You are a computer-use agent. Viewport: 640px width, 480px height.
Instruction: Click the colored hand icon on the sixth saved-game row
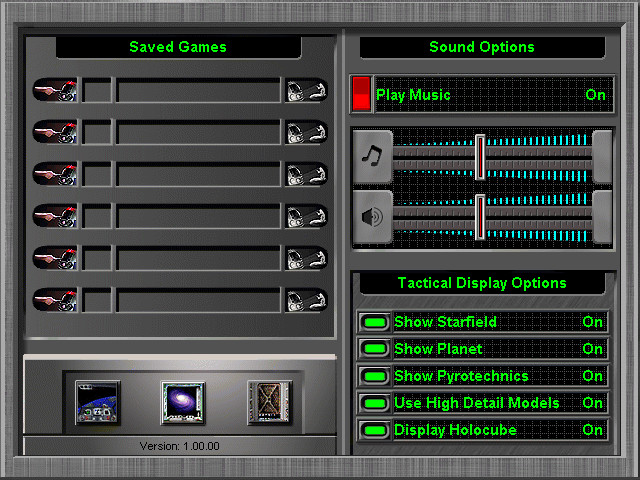coord(55,300)
